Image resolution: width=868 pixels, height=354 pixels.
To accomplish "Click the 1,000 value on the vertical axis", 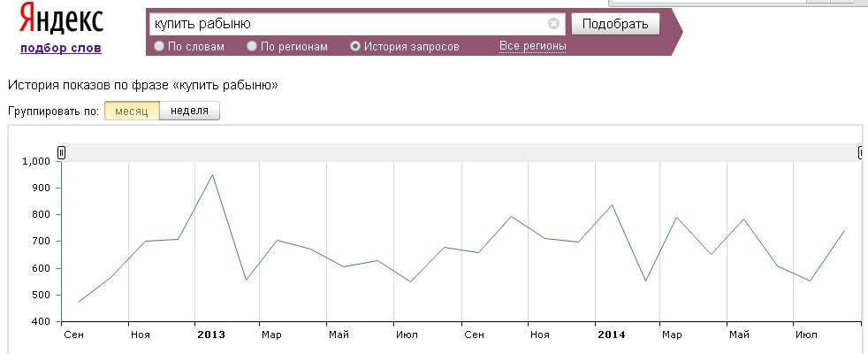I will point(39,161).
